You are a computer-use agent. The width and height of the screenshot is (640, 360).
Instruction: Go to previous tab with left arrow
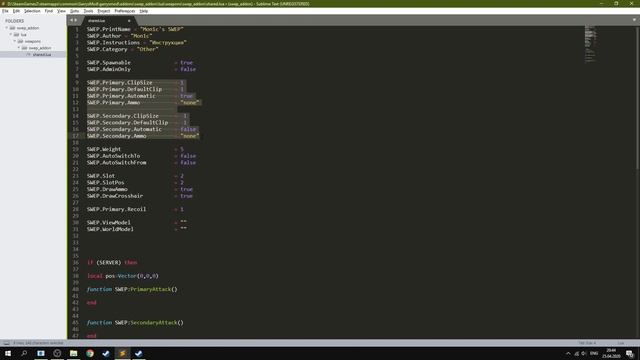(x=71, y=20)
